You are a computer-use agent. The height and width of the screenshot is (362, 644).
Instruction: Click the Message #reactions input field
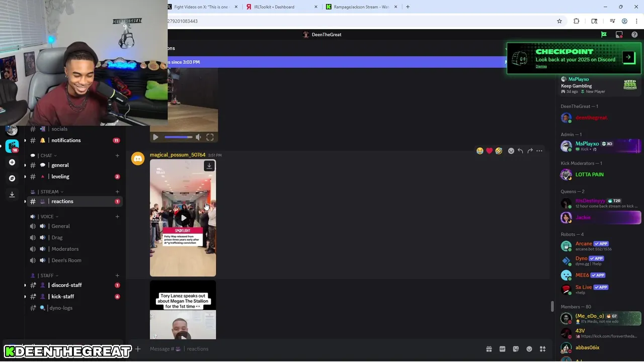coord(312,349)
